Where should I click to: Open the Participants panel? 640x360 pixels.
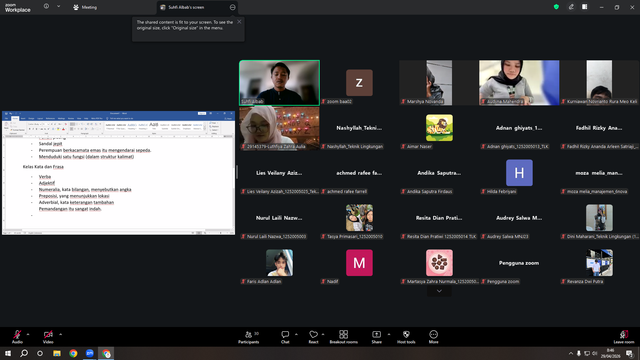(x=249, y=337)
